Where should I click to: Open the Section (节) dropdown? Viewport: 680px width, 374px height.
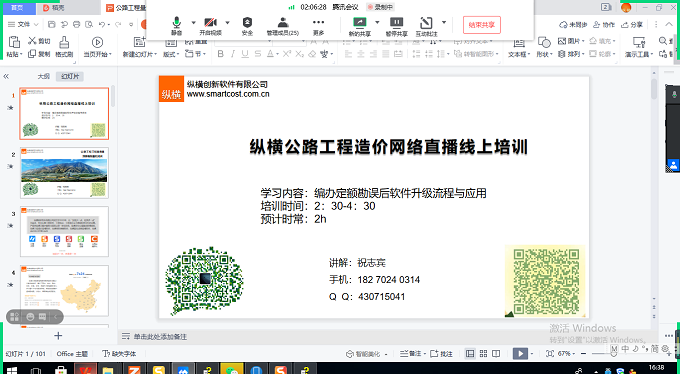pyautogui.click(x=195, y=54)
